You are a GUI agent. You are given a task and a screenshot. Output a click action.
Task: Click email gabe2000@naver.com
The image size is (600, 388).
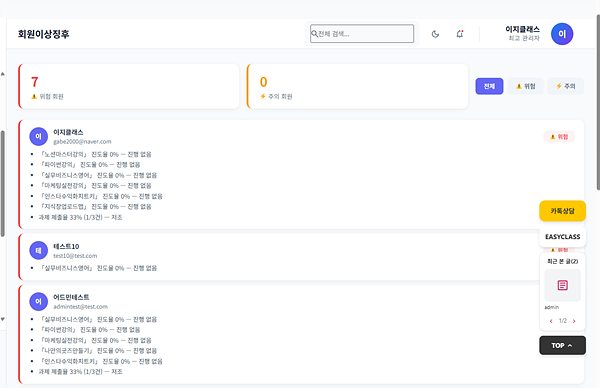(82, 142)
